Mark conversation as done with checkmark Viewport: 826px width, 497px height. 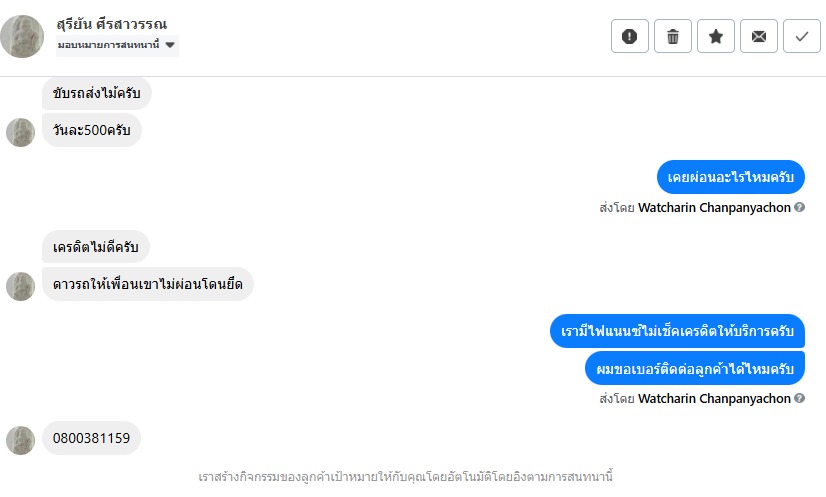pyautogui.click(x=801, y=36)
